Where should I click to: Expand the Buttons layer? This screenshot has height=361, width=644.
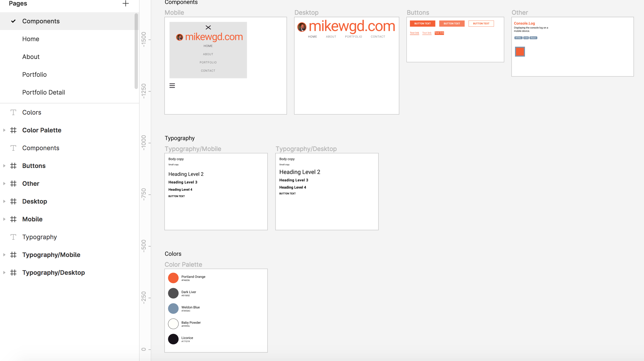pos(4,166)
